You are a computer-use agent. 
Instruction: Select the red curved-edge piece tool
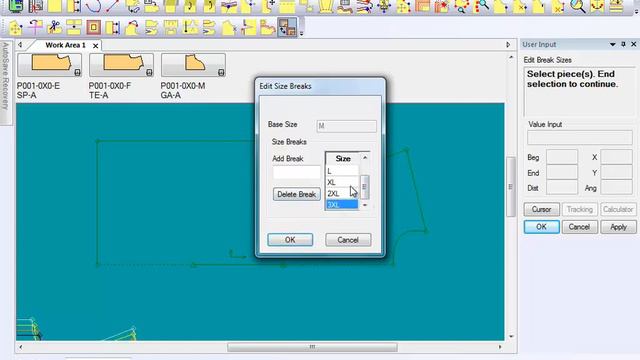[x=132, y=28]
